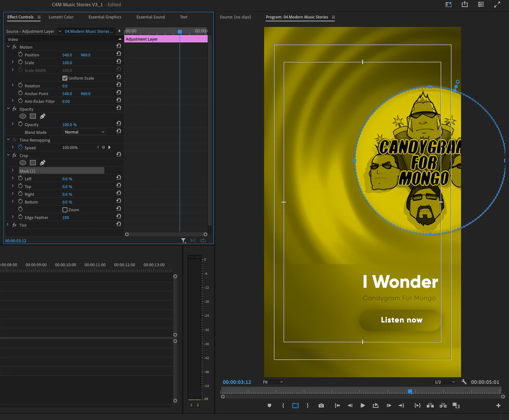The height and width of the screenshot is (420, 509).
Task: Expand the Mask (1) properties
Action: [x=13, y=171]
